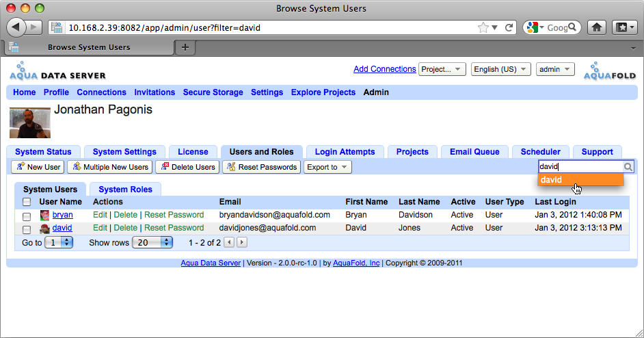Open the Go to page selector

tap(59, 243)
